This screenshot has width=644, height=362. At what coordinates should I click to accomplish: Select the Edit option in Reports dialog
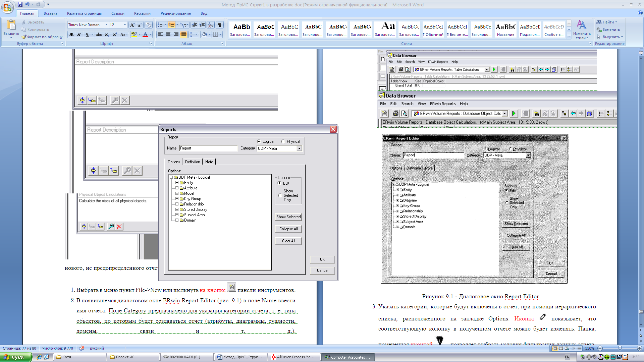click(279, 183)
